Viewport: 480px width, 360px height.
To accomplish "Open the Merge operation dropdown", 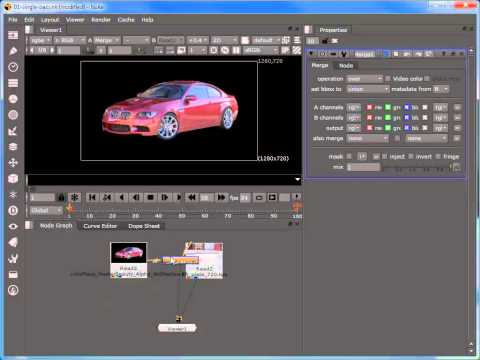I will (x=365, y=79).
